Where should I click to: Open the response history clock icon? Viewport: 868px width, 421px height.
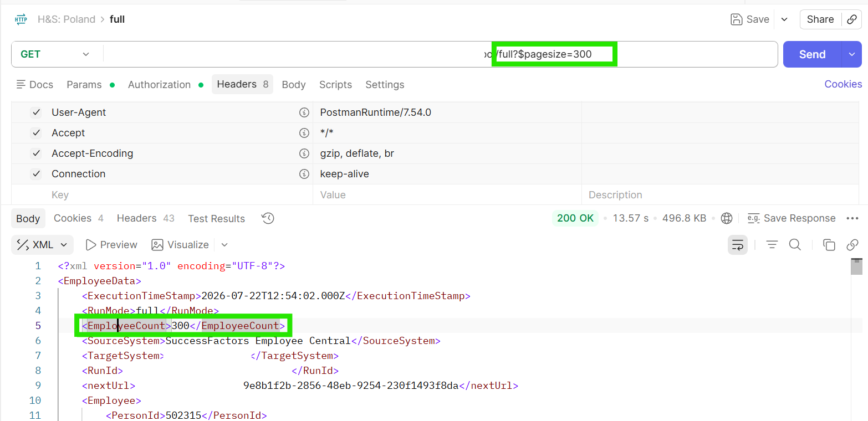click(x=268, y=218)
